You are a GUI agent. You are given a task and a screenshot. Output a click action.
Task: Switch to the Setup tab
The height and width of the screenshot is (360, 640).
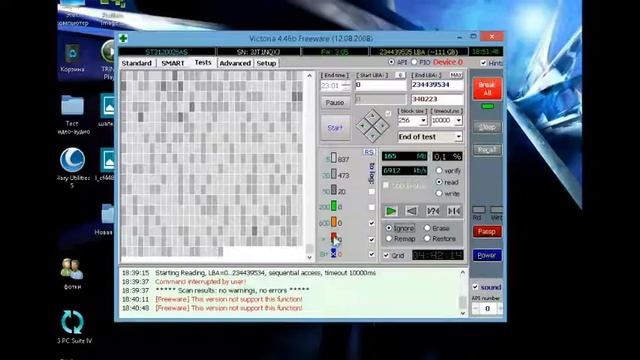(x=266, y=63)
